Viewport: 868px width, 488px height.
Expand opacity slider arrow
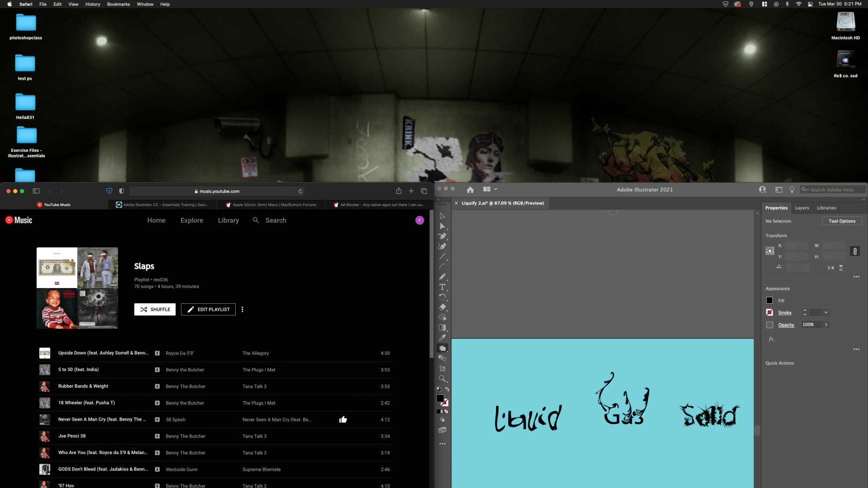coord(826,324)
